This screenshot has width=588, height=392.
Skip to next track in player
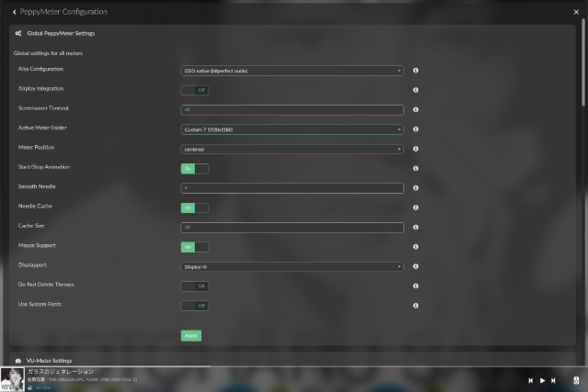[x=553, y=380]
